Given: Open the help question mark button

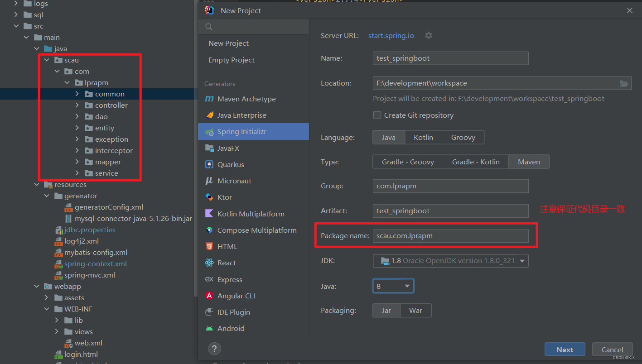Looking at the screenshot, I should point(214,349).
